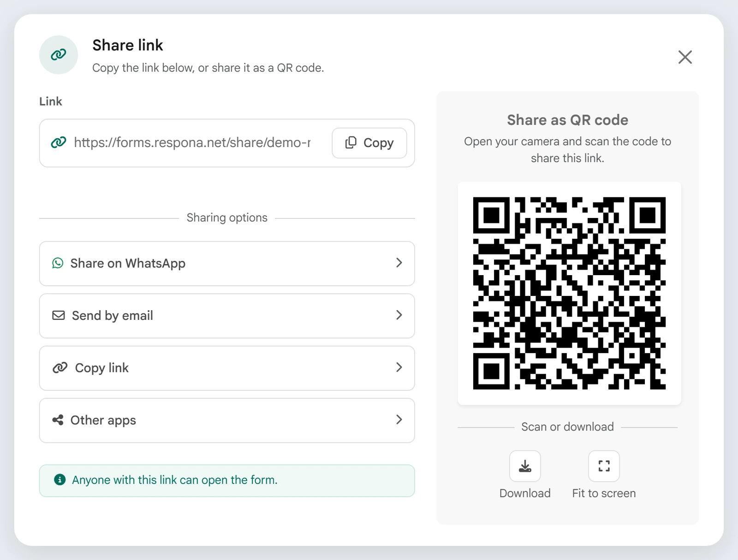Click the share nodes icon for Other apps
The image size is (738, 560).
click(x=58, y=420)
